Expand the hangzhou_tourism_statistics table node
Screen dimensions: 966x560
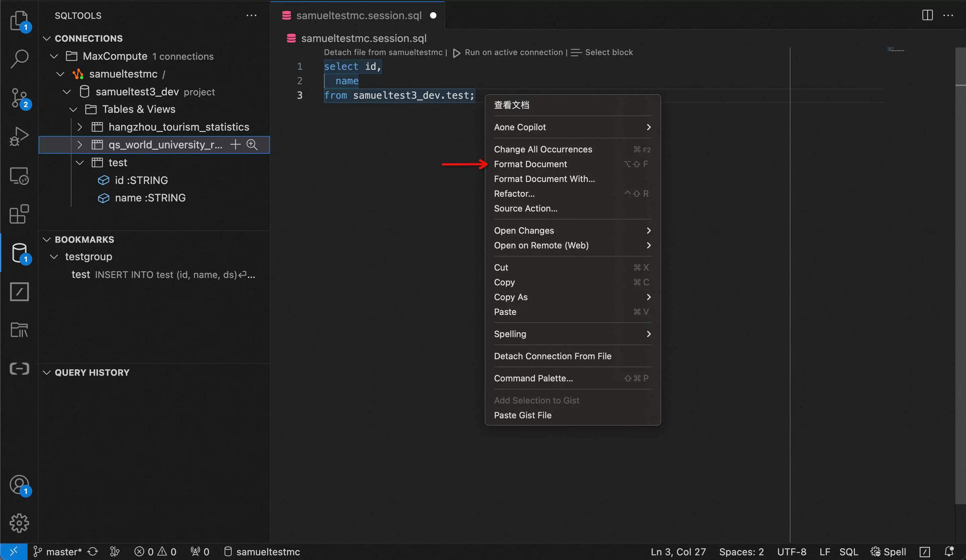79,127
